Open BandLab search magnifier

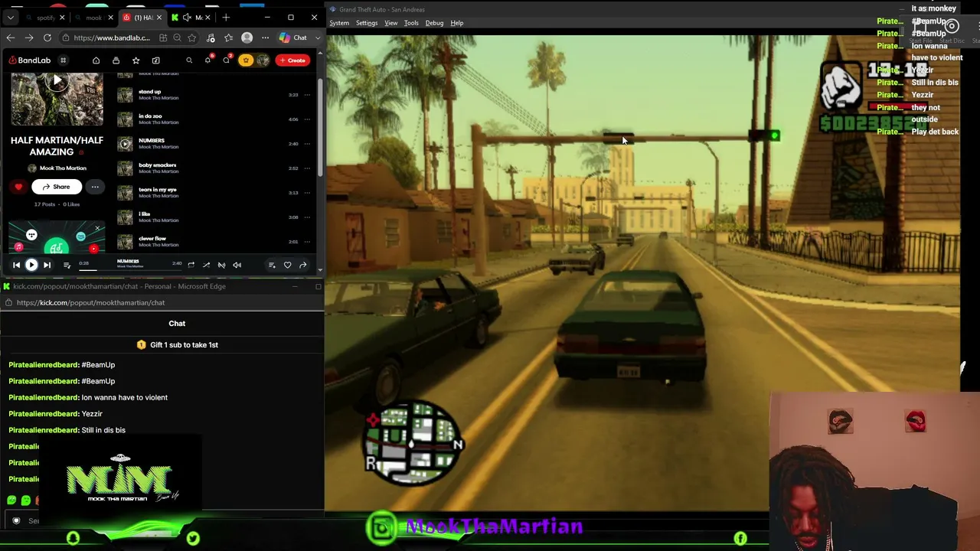pos(189,60)
